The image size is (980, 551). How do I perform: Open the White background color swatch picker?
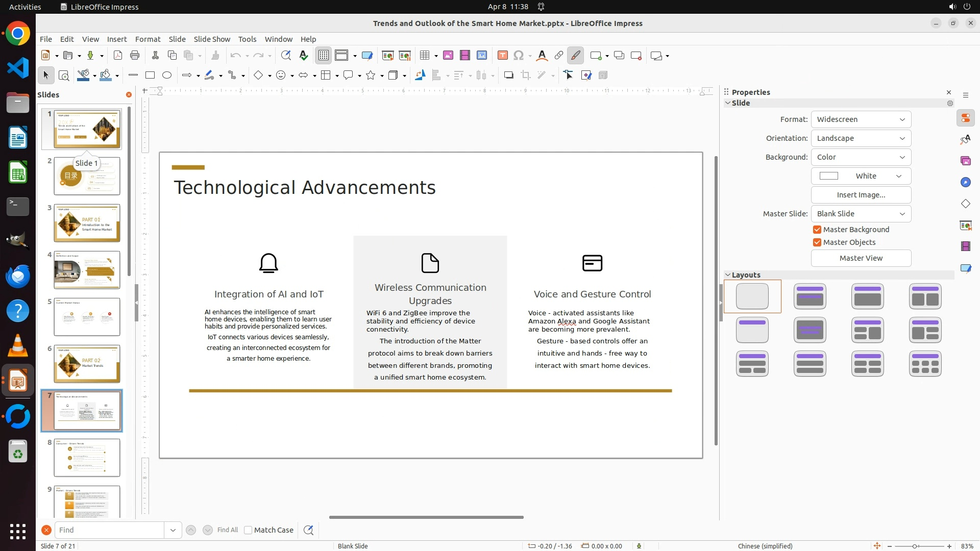pos(861,176)
